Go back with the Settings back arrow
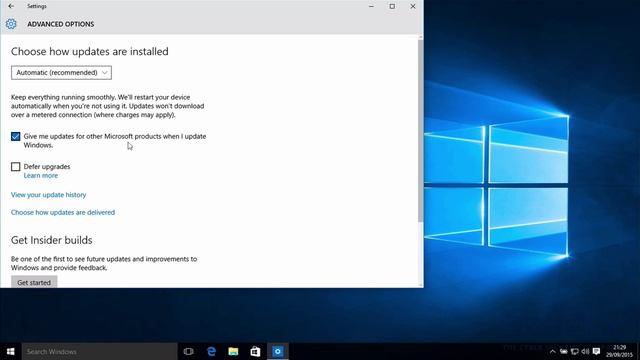Image resolution: width=640 pixels, height=360 pixels. (11, 6)
